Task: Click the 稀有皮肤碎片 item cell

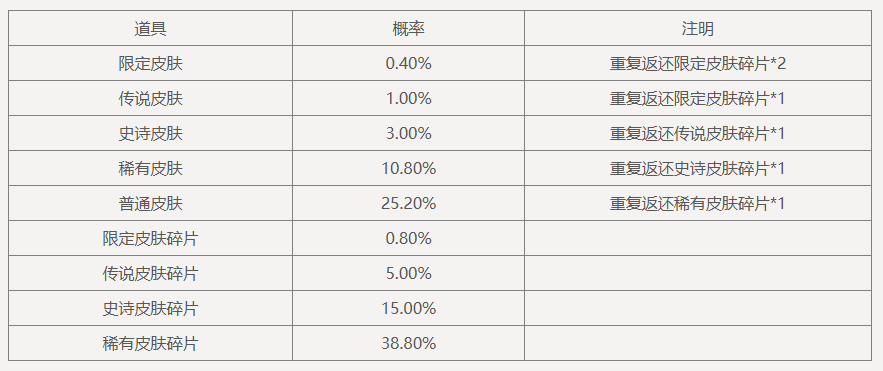Action: [150, 343]
